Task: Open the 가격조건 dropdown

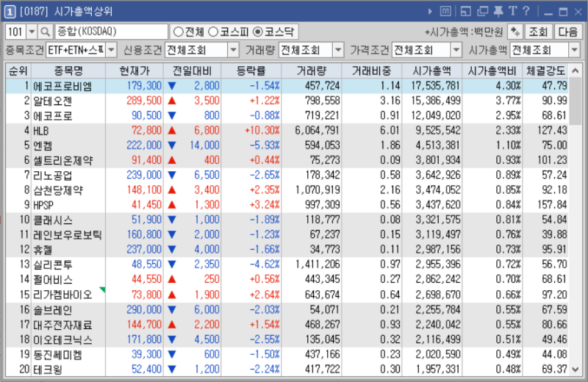Action: 456,50
